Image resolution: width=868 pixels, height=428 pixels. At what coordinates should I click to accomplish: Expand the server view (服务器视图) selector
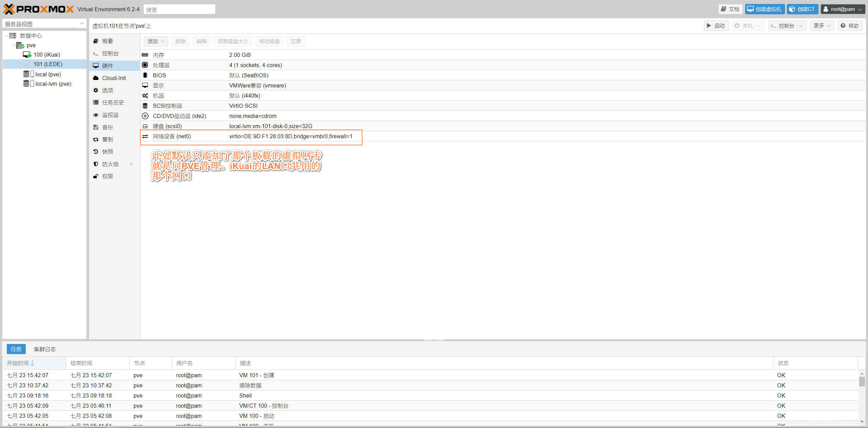82,23
